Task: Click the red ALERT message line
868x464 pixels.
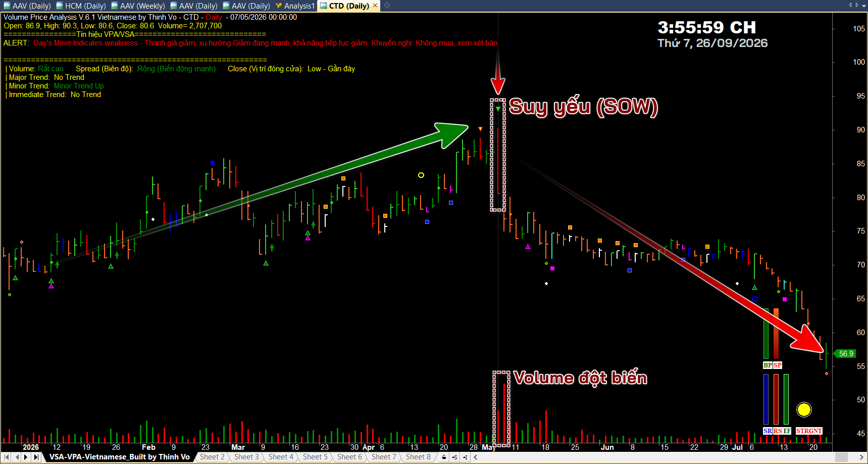Action: click(251, 43)
